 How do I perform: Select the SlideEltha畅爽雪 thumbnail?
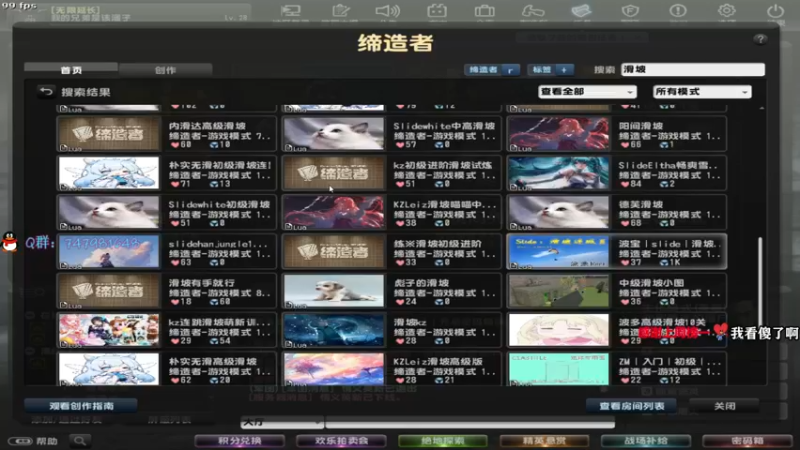(559, 173)
